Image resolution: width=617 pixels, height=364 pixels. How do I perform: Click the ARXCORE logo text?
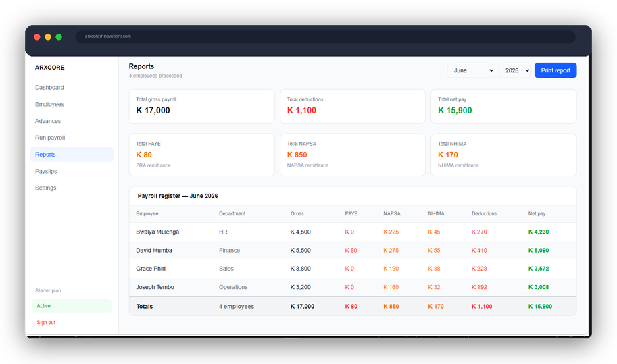coord(50,68)
